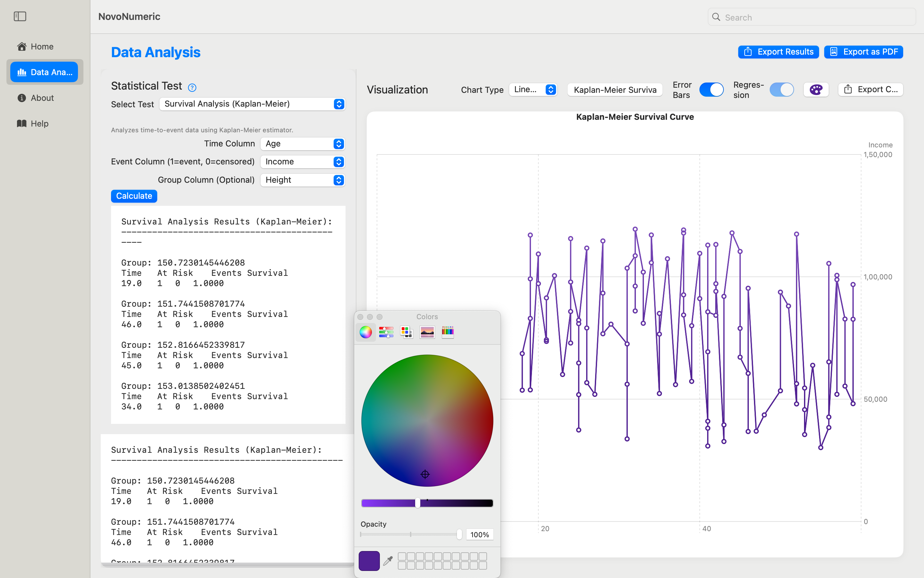
Task: Select the eyedropper color picker tool
Action: (x=388, y=561)
